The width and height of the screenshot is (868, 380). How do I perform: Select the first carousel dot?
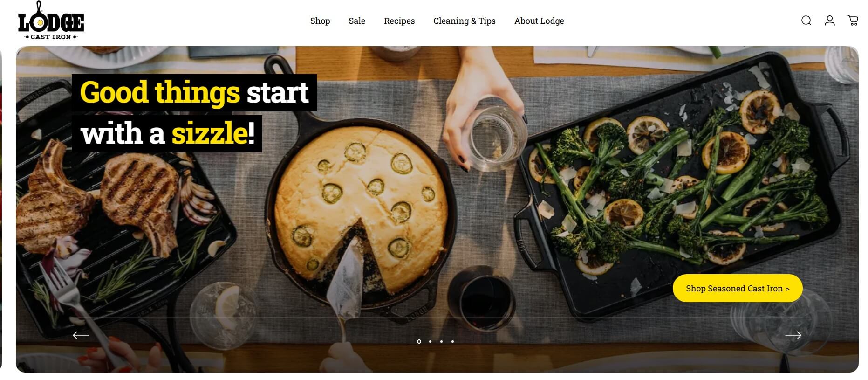click(419, 341)
